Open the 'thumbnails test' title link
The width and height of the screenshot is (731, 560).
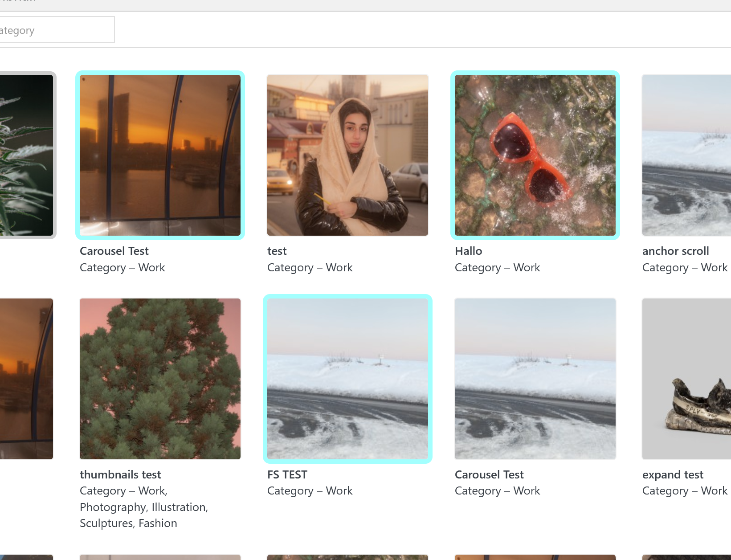click(120, 475)
